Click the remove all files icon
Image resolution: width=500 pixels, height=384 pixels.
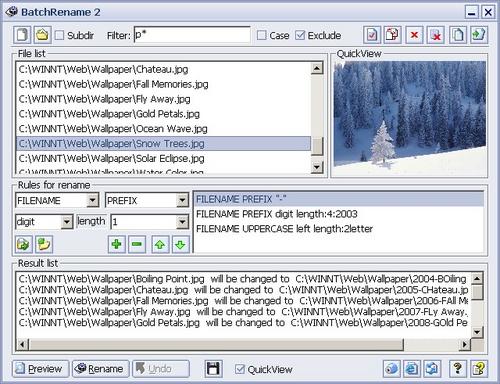click(x=436, y=35)
